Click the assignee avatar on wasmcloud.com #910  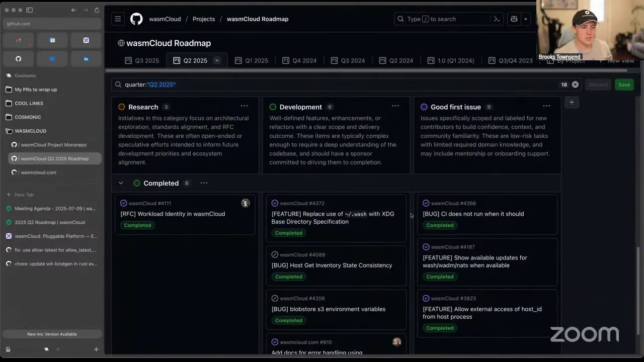point(397,342)
